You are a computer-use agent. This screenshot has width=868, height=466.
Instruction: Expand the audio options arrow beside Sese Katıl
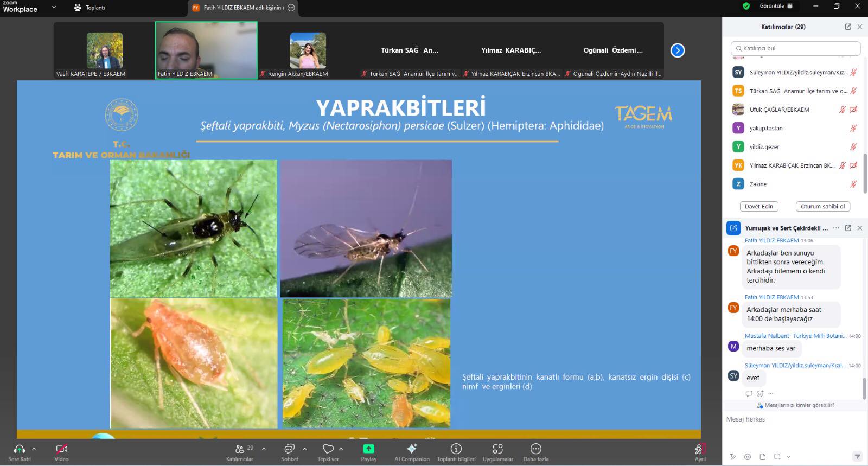pos(34,449)
